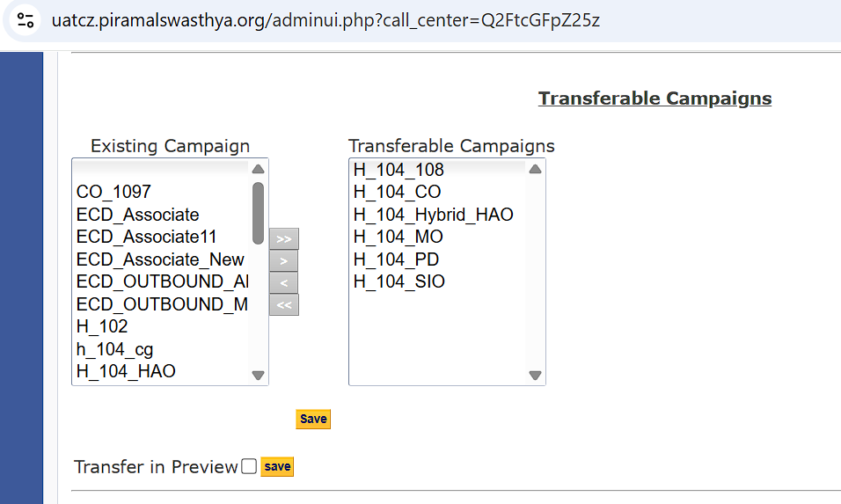Image resolution: width=841 pixels, height=504 pixels.
Task: Pick H_104_SIO transferable campaign
Action: tap(399, 281)
